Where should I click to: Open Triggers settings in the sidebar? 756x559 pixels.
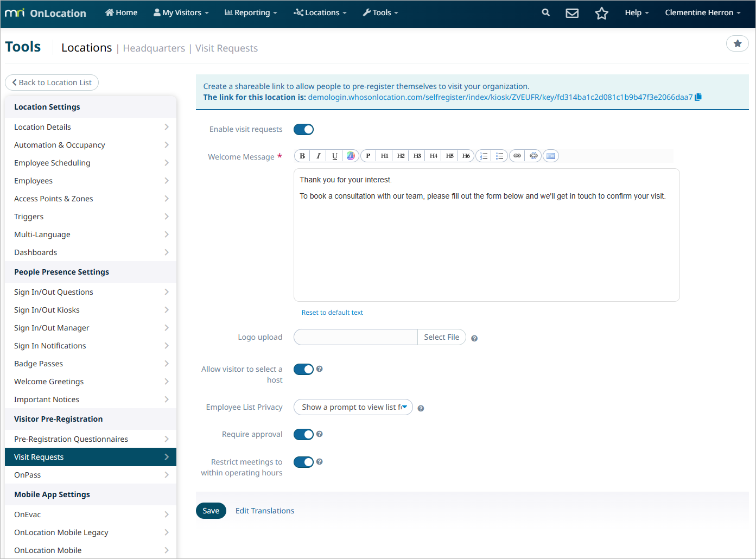(91, 217)
